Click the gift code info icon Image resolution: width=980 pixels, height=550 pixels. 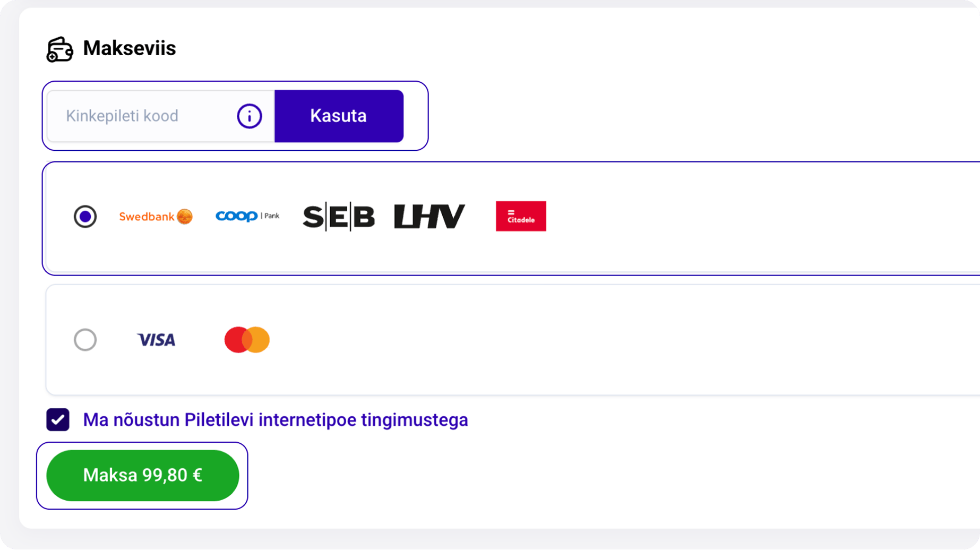pos(249,116)
